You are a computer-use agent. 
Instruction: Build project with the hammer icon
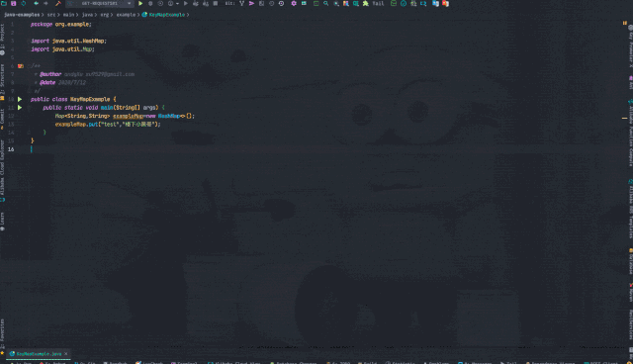[57, 3]
